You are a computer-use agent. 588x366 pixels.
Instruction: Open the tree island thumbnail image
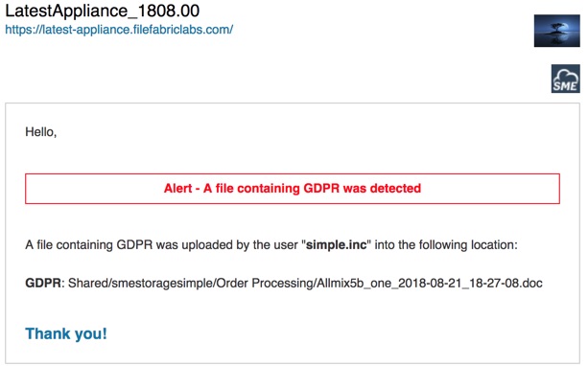557,31
